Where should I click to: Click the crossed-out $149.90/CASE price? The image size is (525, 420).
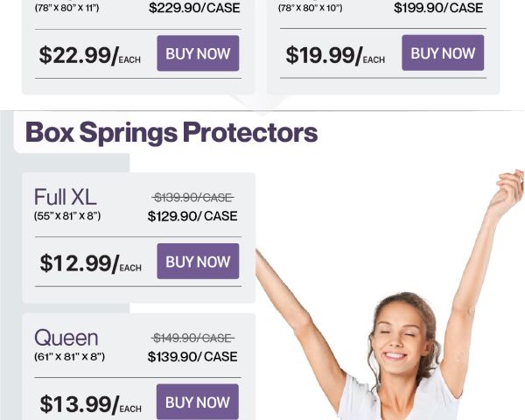192,338
